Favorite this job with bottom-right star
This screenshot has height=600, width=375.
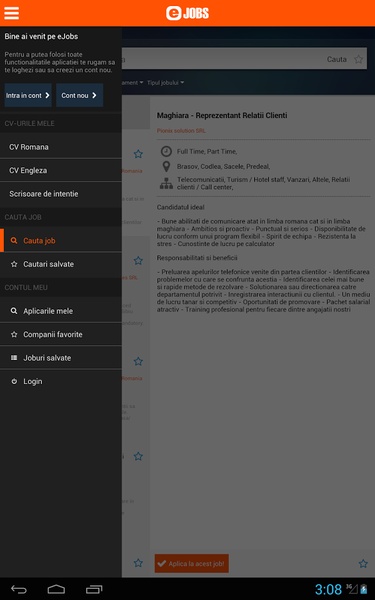(x=363, y=563)
